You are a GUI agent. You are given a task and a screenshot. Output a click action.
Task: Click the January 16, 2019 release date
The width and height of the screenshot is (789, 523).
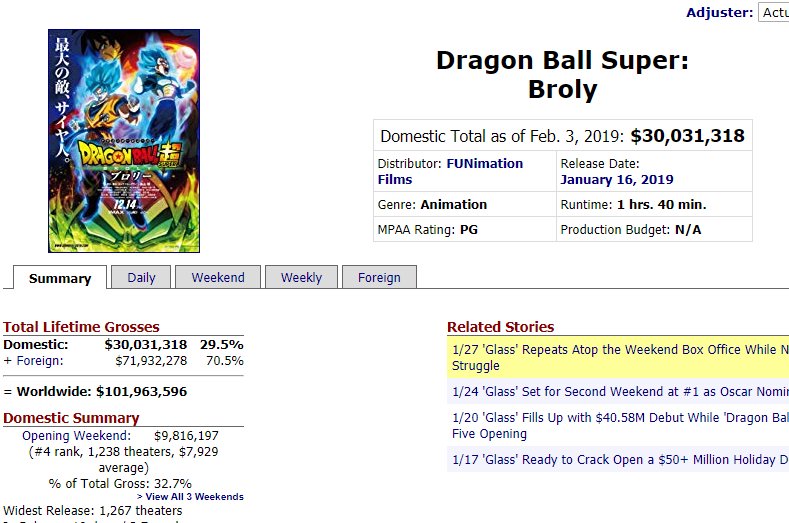(x=617, y=180)
